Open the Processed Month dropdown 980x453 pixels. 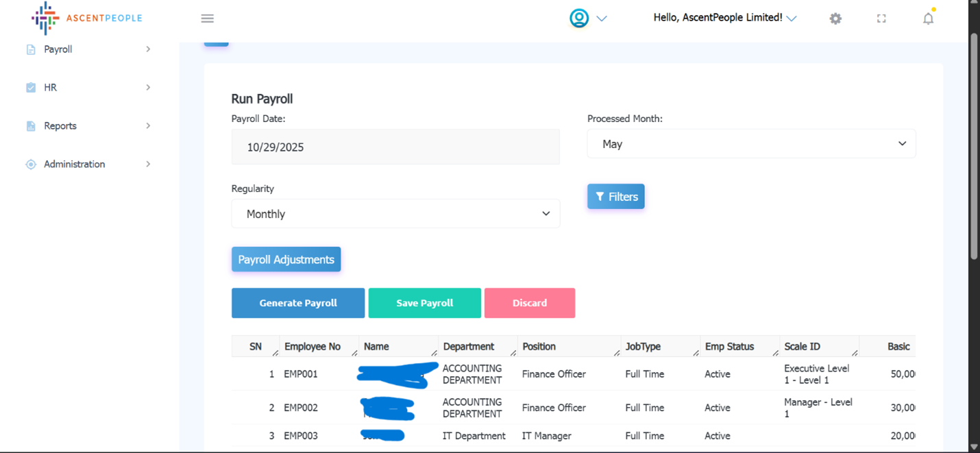point(751,144)
